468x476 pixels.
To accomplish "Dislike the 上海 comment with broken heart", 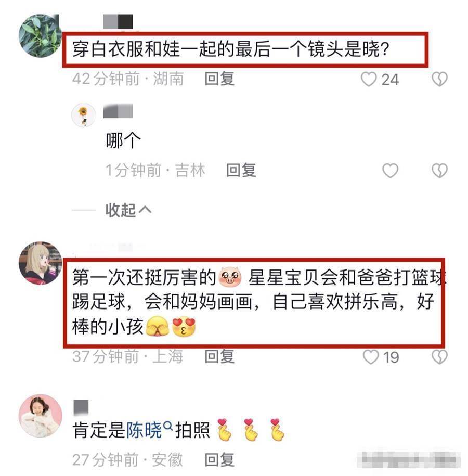I will 439,357.
